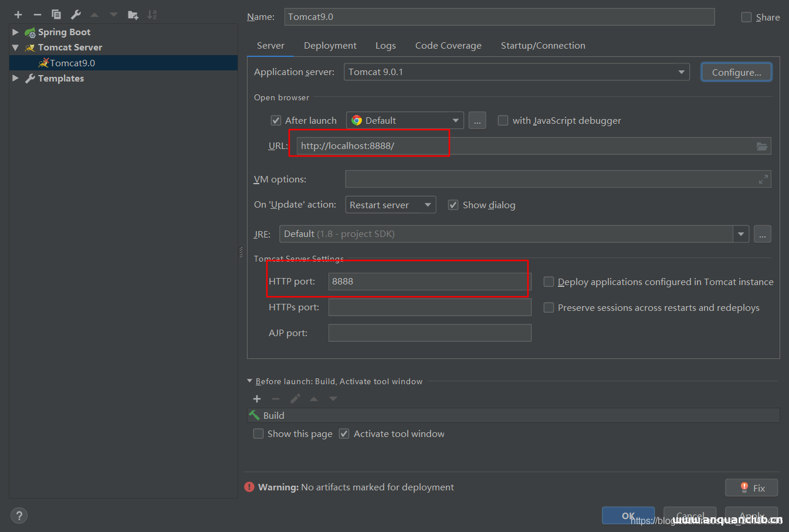Open the wrench Edit Templates icon
The height and width of the screenshot is (532, 789).
tap(76, 15)
